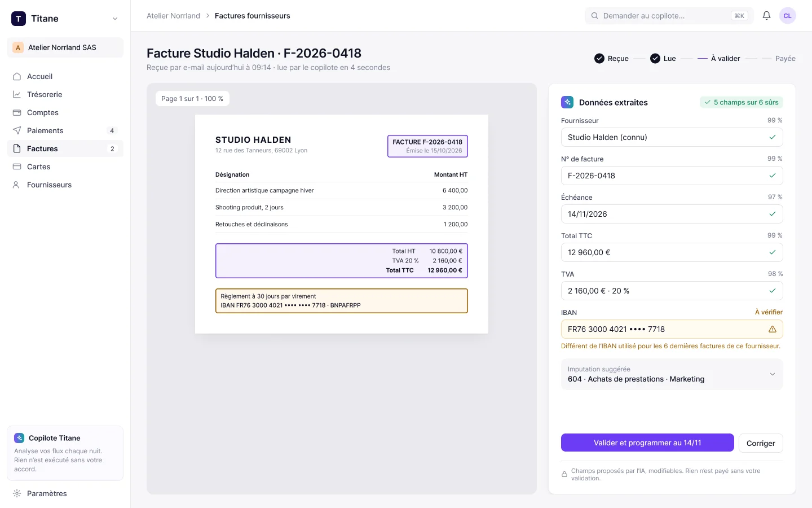812x508 pixels.
Task: Open Factures section
Action: (x=65, y=148)
